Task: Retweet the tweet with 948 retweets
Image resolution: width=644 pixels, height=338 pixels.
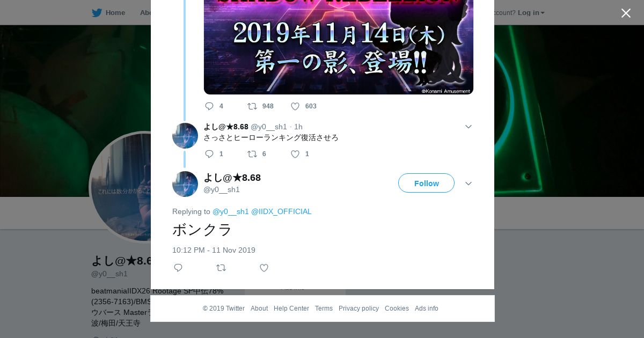Action: (x=252, y=106)
